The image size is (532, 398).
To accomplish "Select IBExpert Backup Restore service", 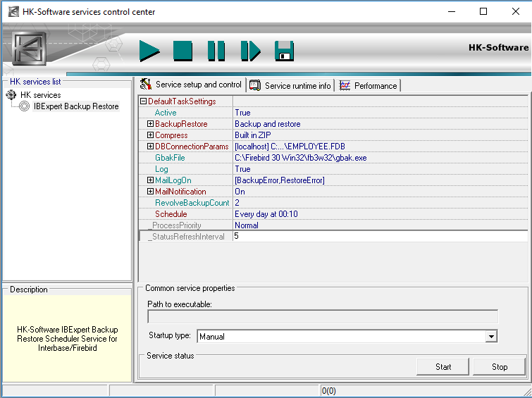I will (76, 106).
